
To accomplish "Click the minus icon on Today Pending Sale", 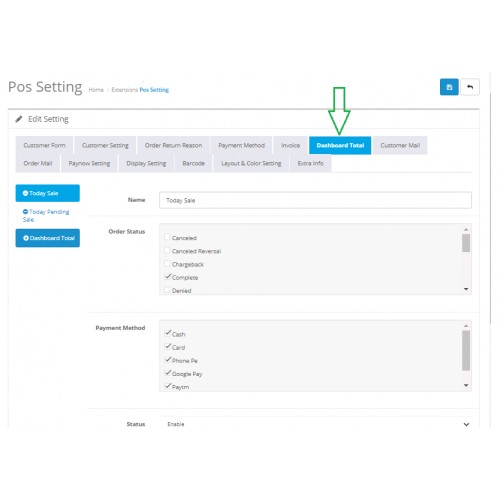I will pos(25,212).
